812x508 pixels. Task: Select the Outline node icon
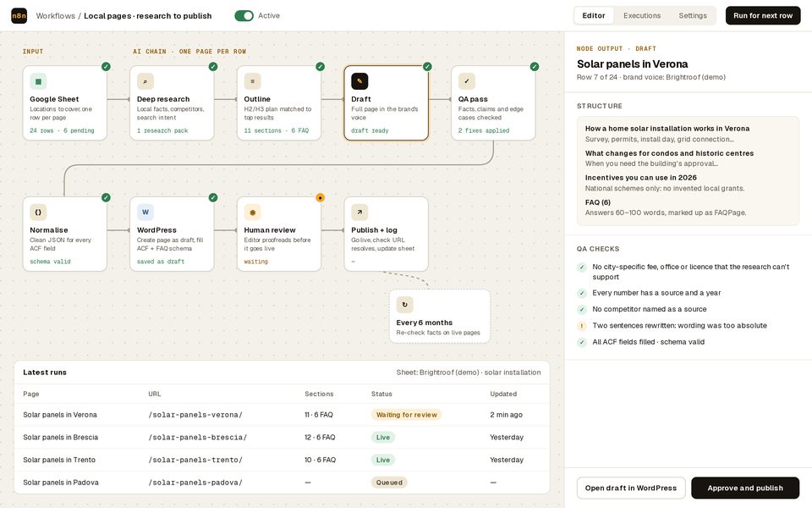[x=253, y=81]
